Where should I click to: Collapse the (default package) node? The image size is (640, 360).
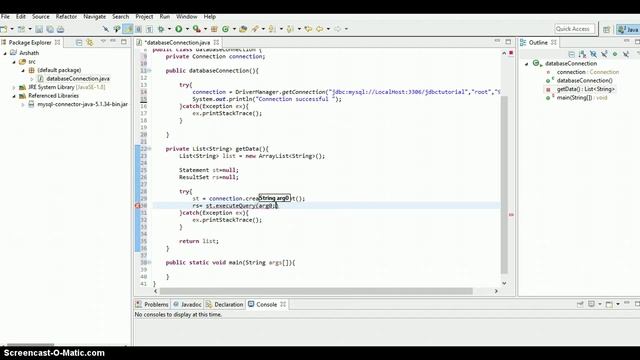pyautogui.click(x=23, y=71)
